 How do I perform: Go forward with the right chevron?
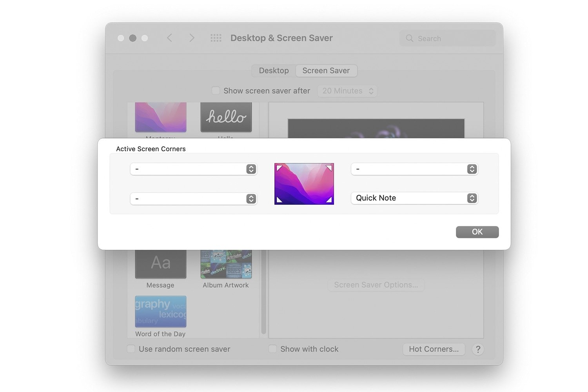[x=192, y=38]
